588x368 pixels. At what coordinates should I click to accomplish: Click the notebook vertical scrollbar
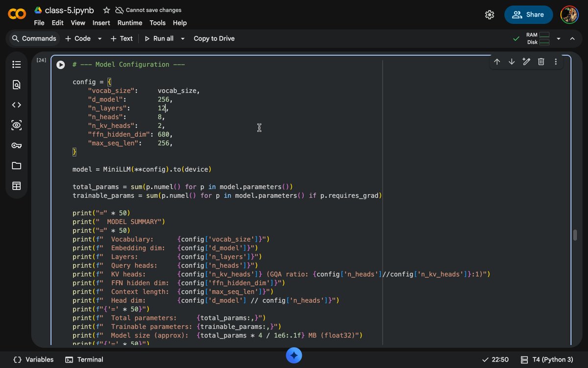tap(575, 235)
